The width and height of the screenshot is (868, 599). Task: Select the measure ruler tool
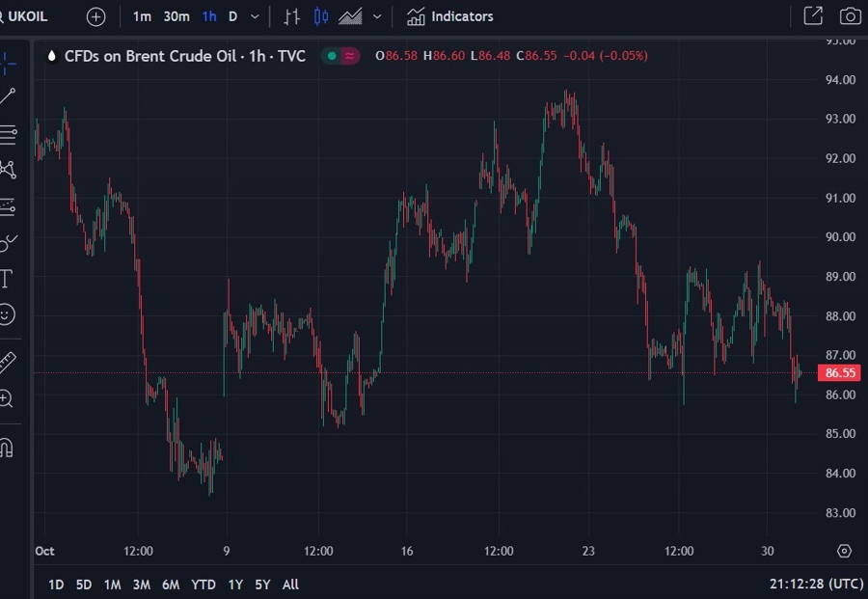tap(11, 364)
